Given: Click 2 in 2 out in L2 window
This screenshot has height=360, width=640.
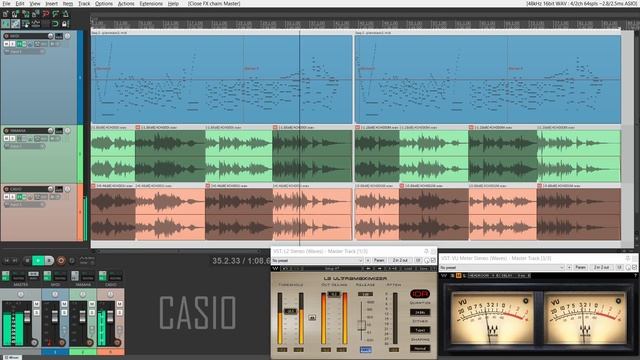Looking at the screenshot, I should tap(400, 260).
